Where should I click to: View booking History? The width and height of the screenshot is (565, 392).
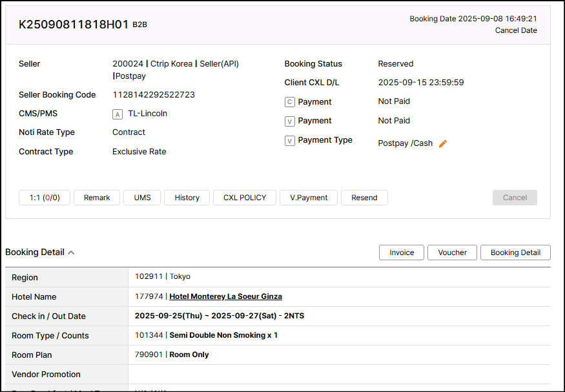[x=187, y=198]
